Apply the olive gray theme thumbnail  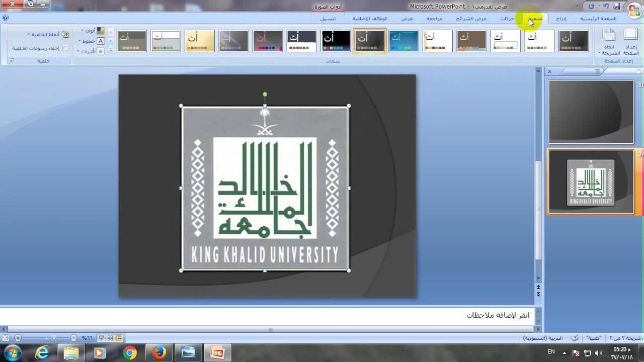click(132, 41)
